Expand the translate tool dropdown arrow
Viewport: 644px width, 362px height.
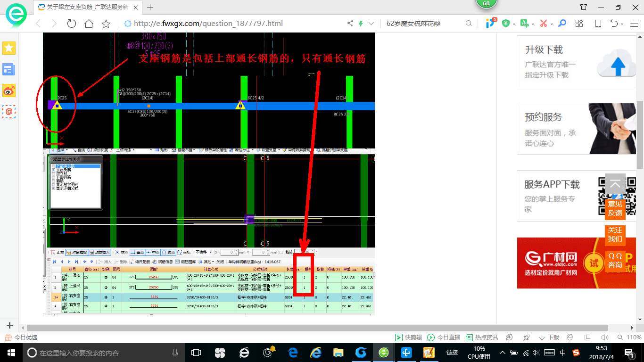tap(533, 24)
